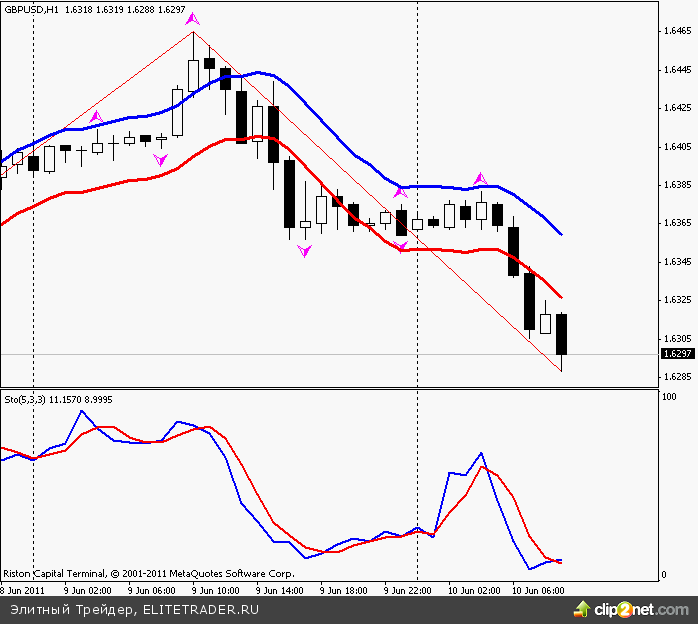Click the 9 Jun 14:00 time axis label
This screenshot has height=624, width=698.
[278, 590]
